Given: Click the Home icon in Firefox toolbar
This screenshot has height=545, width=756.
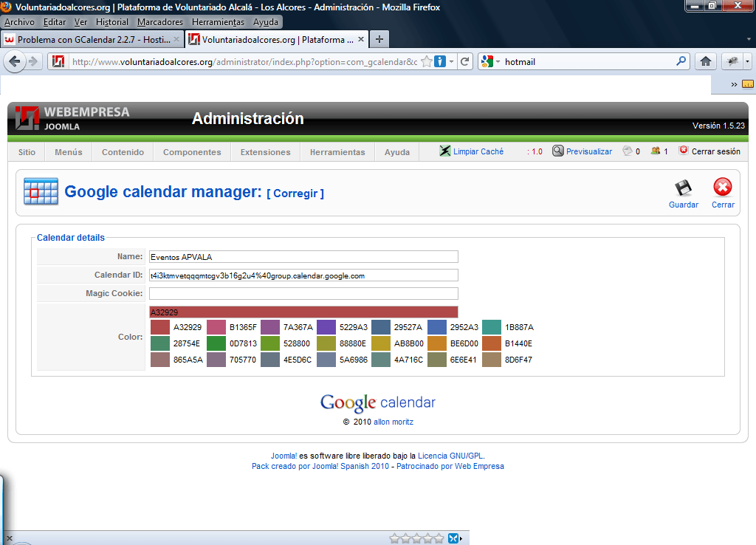Looking at the screenshot, I should coord(705,61).
